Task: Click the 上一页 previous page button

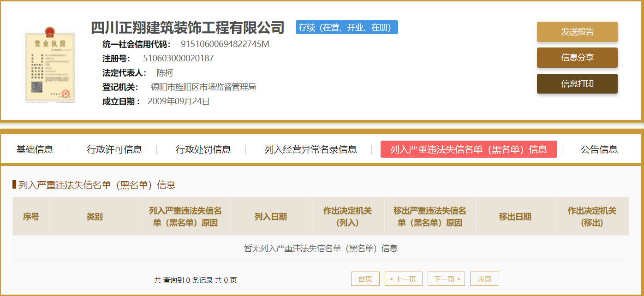Action: pos(403,279)
